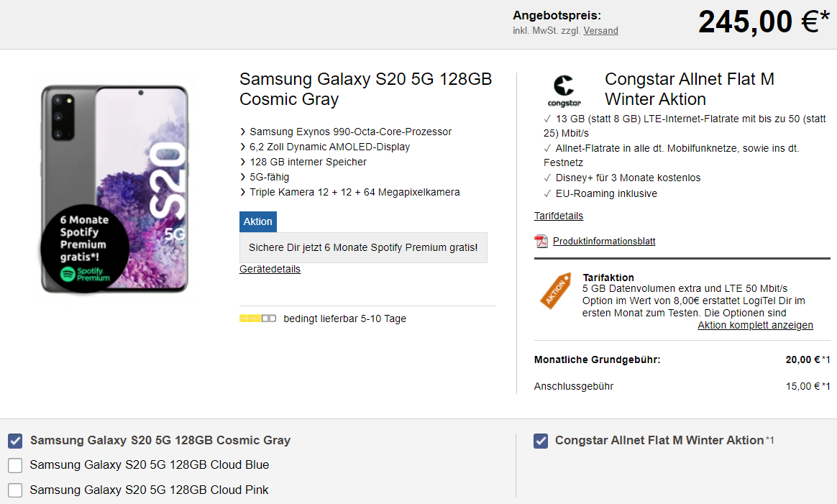This screenshot has width=837, height=504.
Task: Expand with Aktion komplett anzeigen
Action: pos(755,325)
